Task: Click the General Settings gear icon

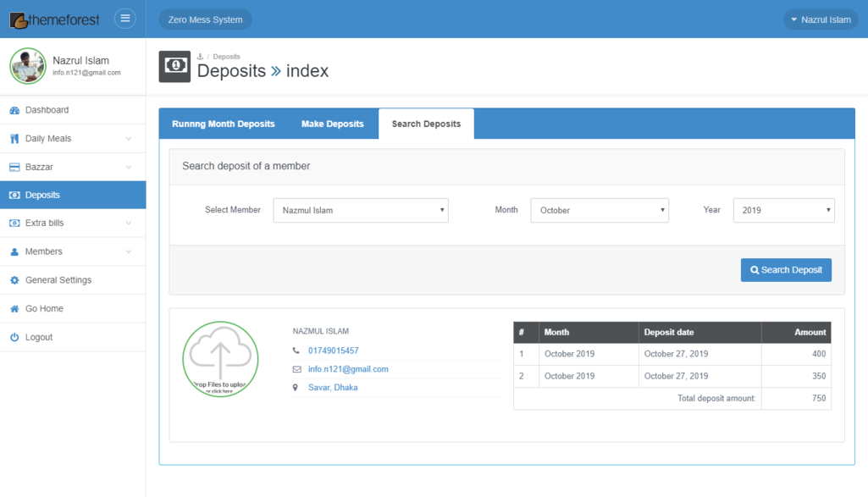Action: click(14, 280)
